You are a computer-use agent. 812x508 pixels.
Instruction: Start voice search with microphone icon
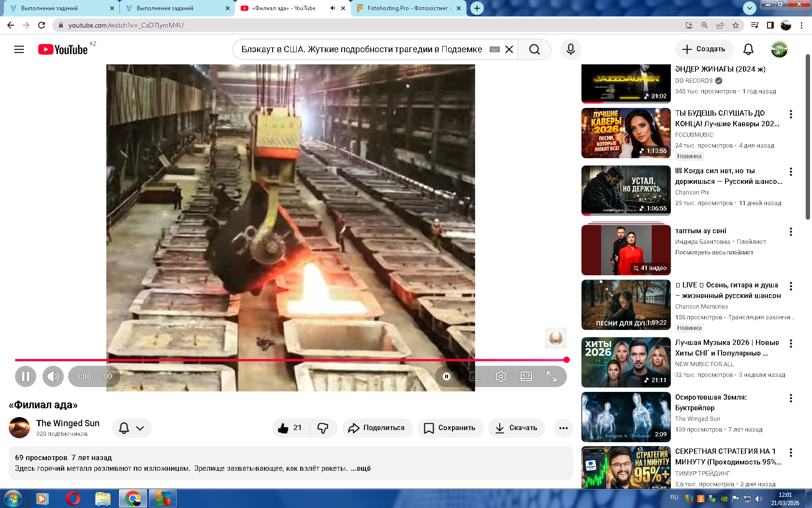click(570, 49)
